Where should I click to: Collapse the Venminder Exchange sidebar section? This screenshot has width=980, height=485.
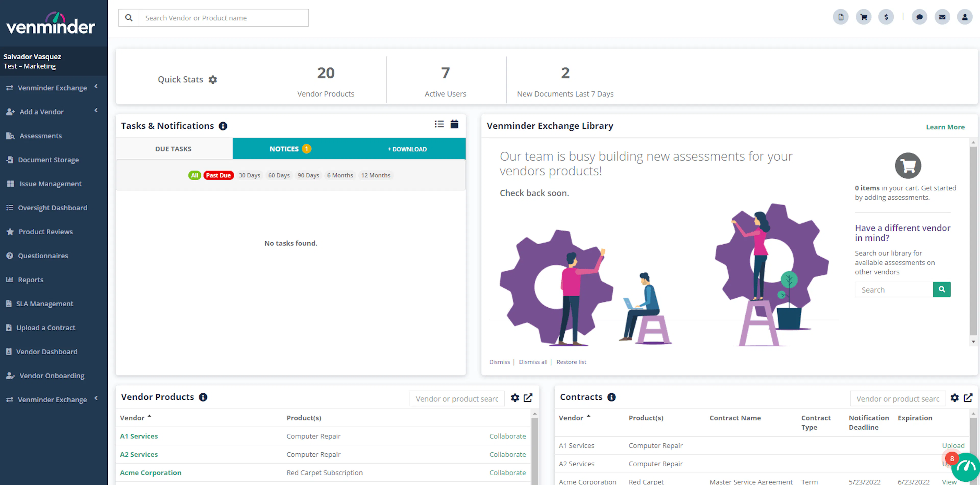(96, 87)
